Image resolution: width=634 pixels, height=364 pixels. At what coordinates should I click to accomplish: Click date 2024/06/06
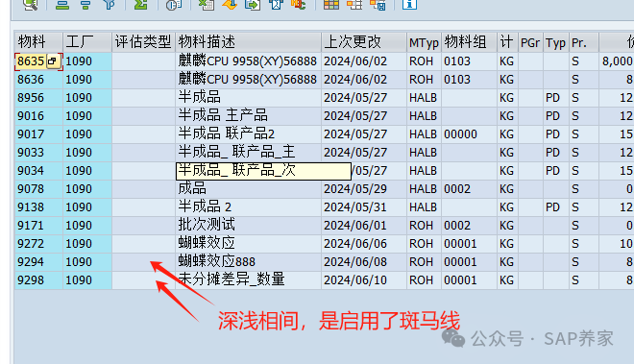pos(355,244)
